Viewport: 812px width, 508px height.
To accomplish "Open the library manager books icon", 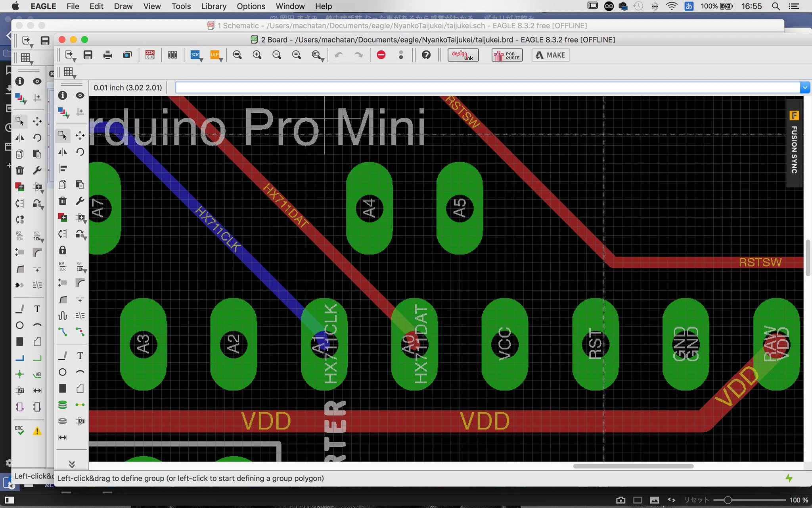I will click(x=172, y=55).
